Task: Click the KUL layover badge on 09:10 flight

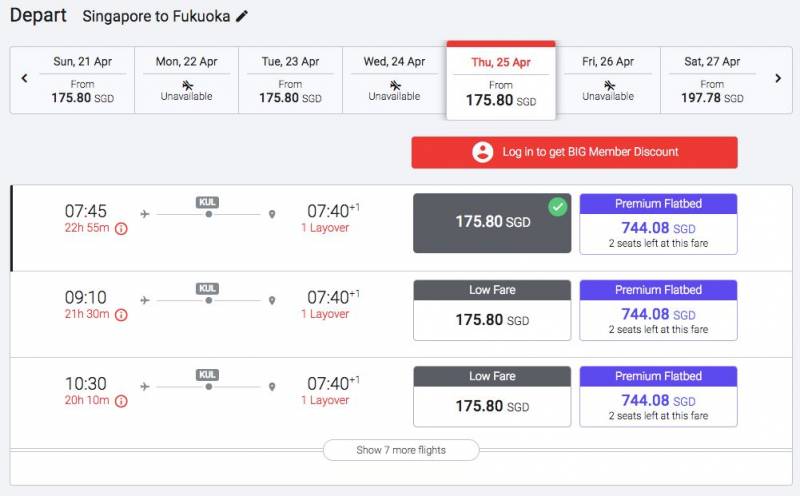Action: [208, 288]
